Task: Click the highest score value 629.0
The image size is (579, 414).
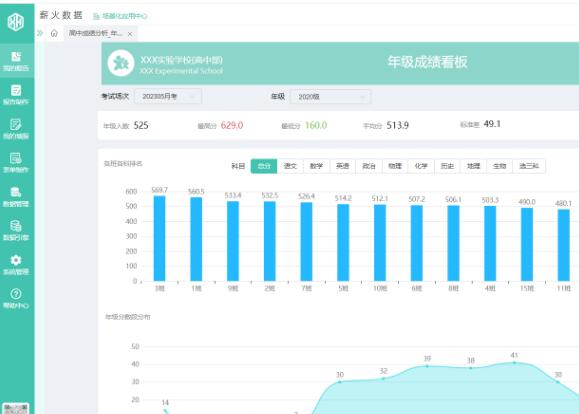Action: coord(232,126)
